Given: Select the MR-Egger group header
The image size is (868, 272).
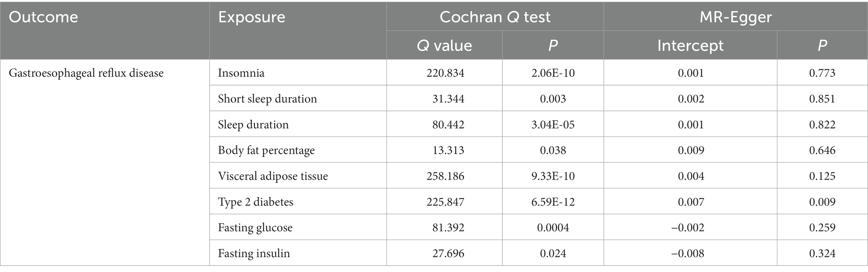Looking at the screenshot, I should (x=735, y=17).
